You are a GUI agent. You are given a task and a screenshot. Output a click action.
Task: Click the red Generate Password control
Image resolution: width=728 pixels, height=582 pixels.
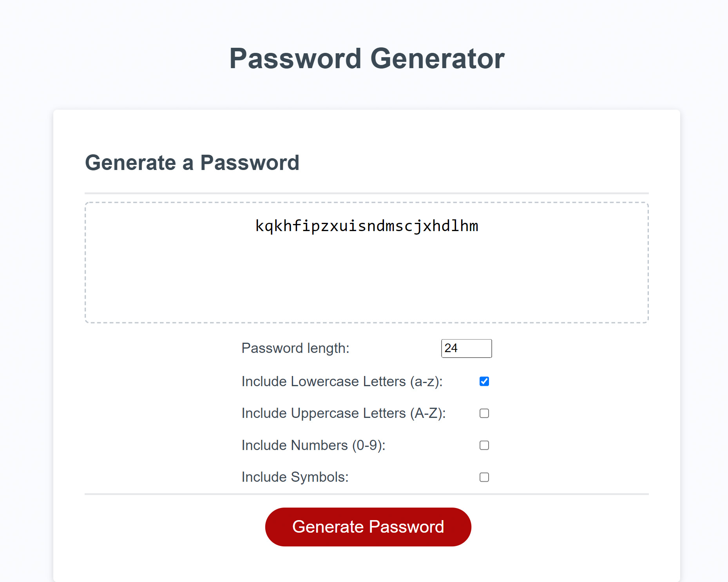368,526
